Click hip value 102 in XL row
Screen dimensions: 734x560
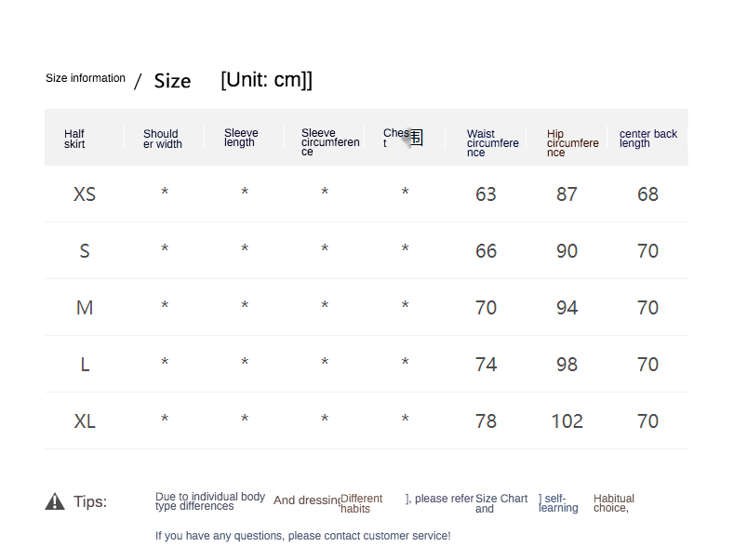(567, 421)
